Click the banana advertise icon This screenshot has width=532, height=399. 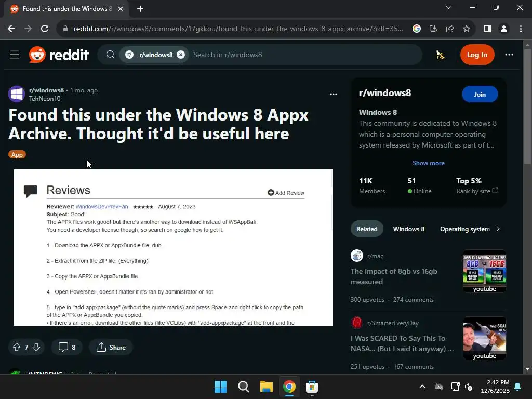(441, 55)
